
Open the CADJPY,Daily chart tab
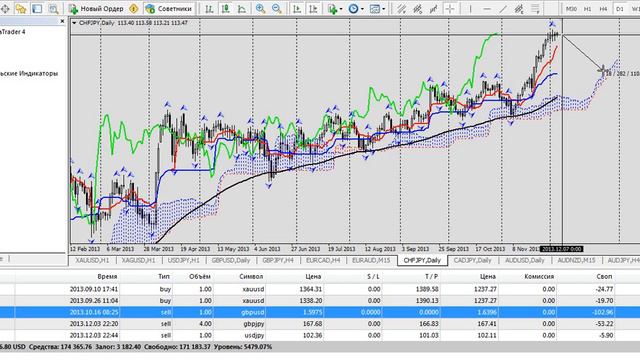473,260
